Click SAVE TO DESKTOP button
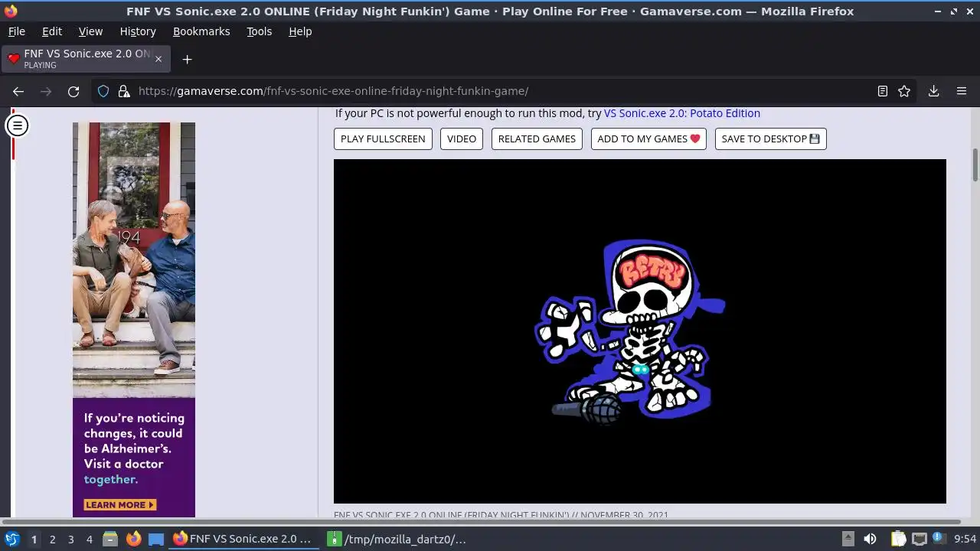This screenshot has width=980, height=551. click(x=770, y=139)
